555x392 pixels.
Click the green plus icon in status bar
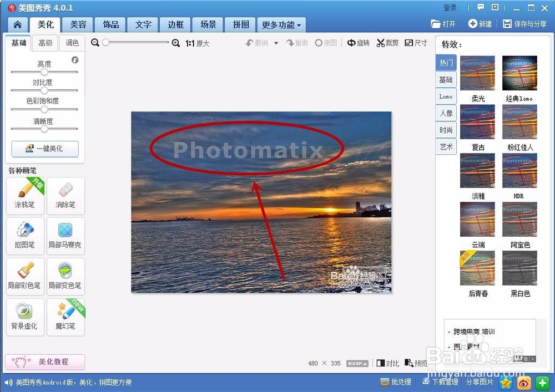tap(542, 383)
